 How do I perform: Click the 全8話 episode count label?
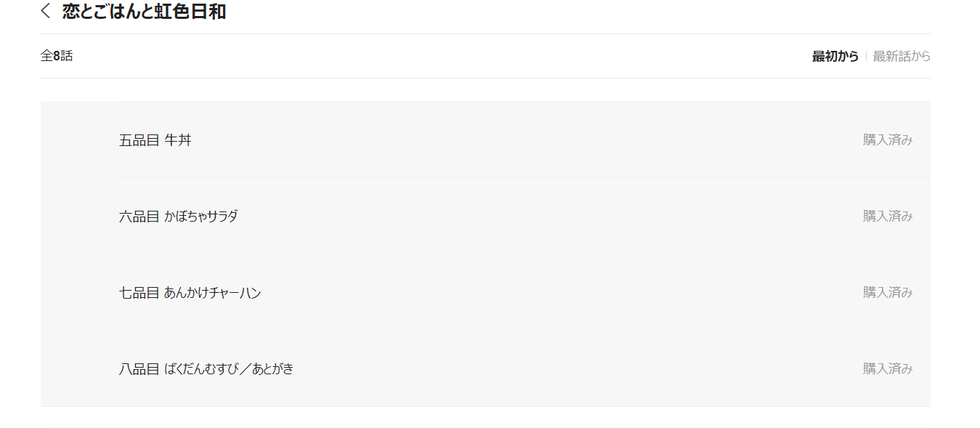57,56
